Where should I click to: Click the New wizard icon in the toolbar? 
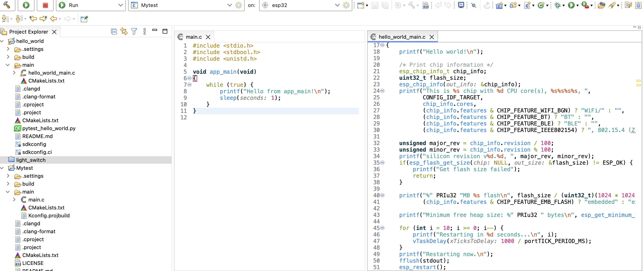(x=360, y=5)
